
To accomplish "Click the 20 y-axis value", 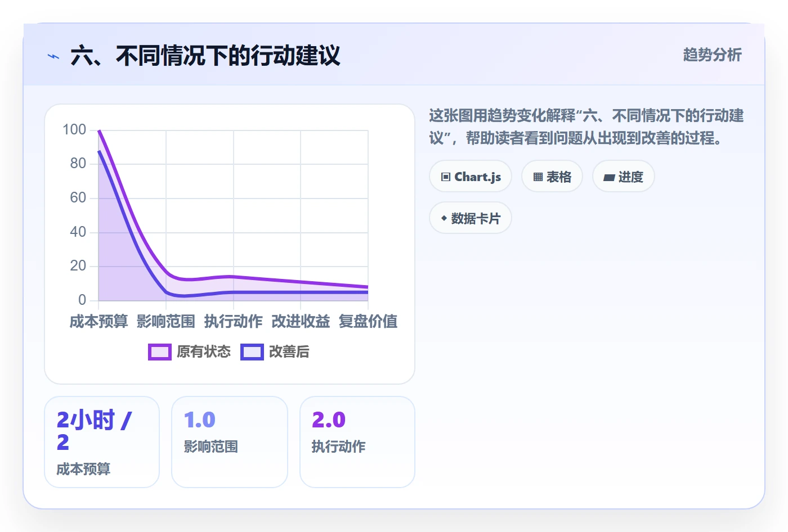I will pyautogui.click(x=78, y=266).
